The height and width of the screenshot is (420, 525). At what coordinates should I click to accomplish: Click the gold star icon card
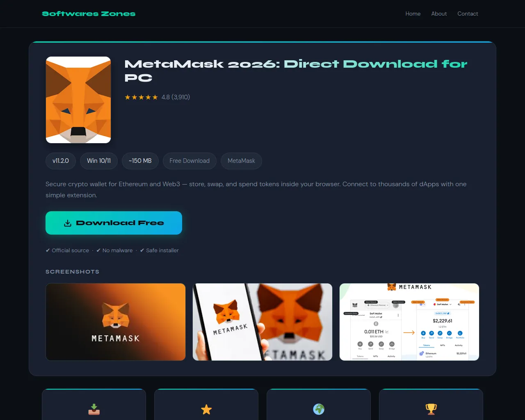pyautogui.click(x=206, y=404)
